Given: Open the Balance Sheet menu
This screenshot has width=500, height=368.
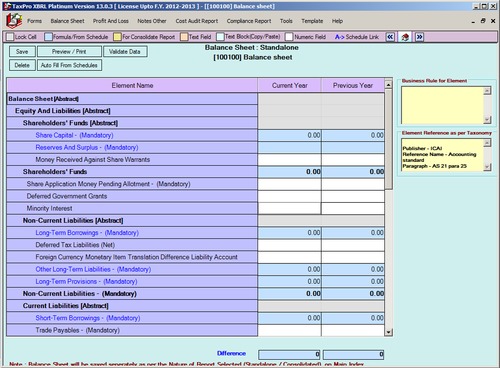Looking at the screenshot, I should 67,21.
